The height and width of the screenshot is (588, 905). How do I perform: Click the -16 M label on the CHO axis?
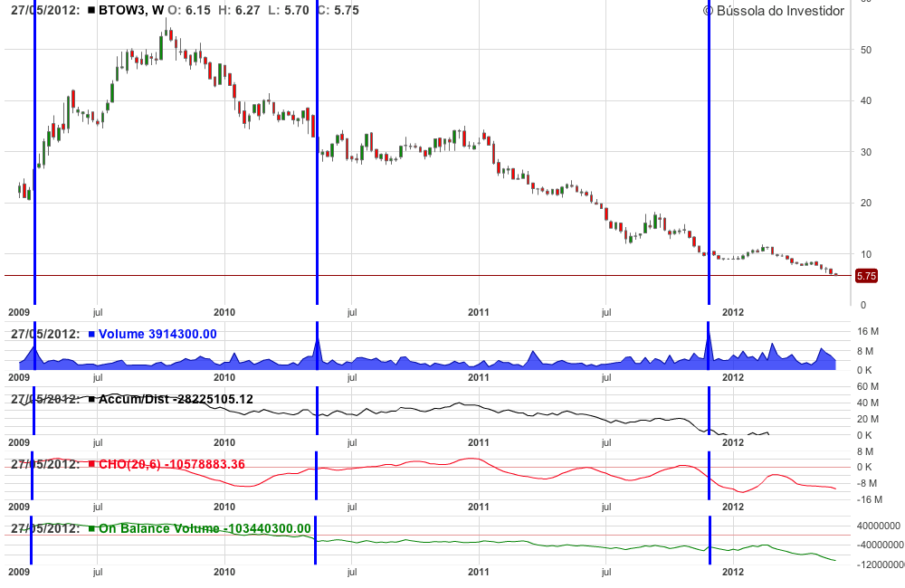[869, 499]
